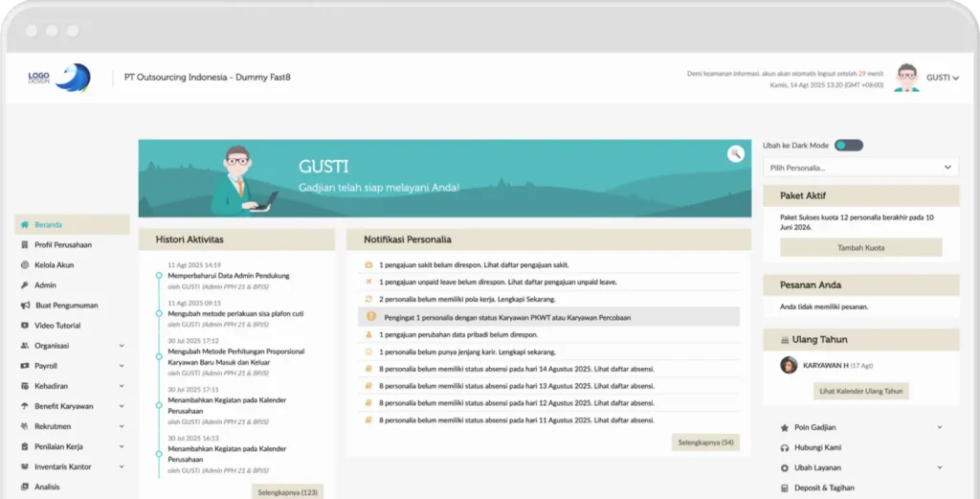This screenshot has width=980, height=499.
Task: Expand the Inventaris Kantor chevron
Action: click(x=122, y=466)
